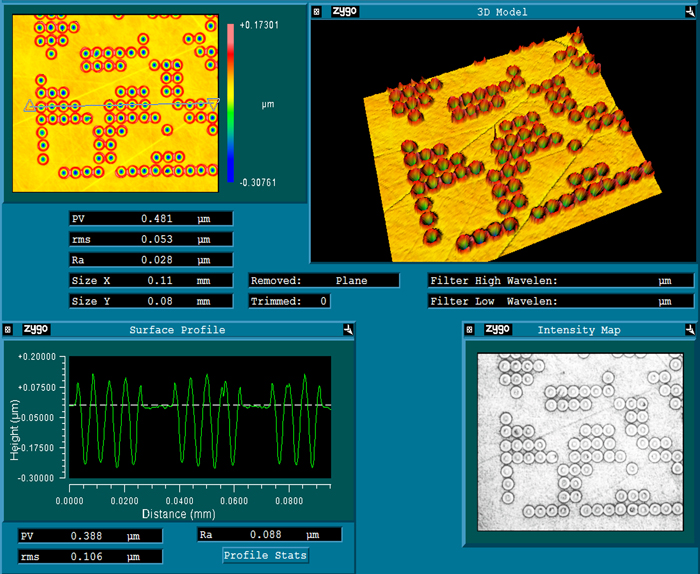Click the Zygo logo on Intensity Map window

click(497, 329)
